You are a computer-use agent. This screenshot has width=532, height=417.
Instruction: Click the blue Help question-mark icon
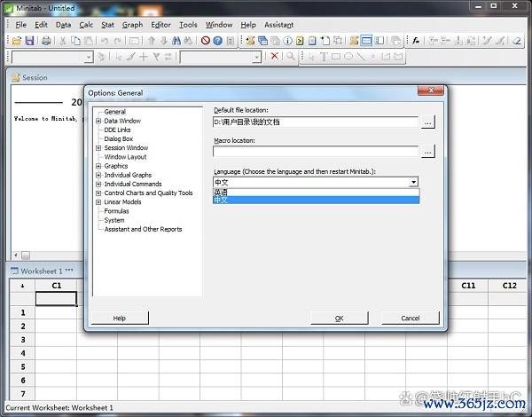pos(218,41)
